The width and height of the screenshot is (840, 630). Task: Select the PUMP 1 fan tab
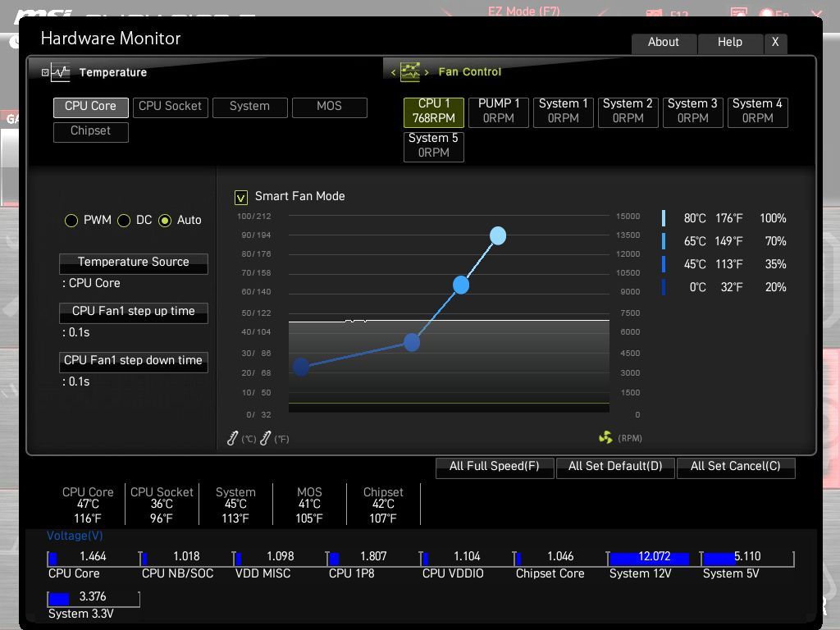click(499, 112)
